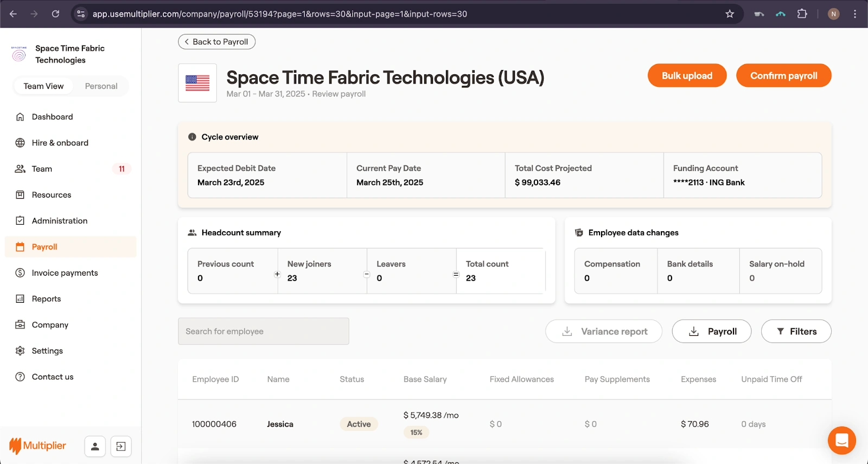
Task: Click the Administration checkbox icon
Action: click(20, 221)
